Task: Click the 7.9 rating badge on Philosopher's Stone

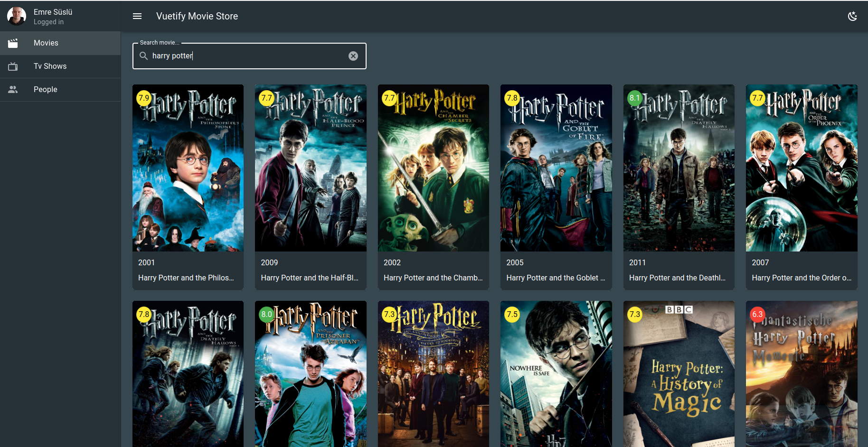Action: pyautogui.click(x=143, y=98)
